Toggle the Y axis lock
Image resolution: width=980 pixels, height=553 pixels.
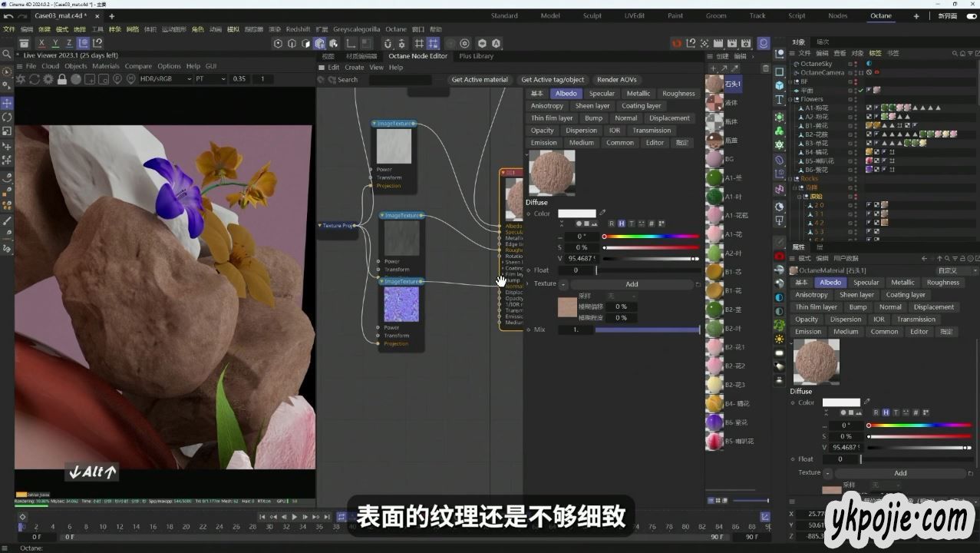pyautogui.click(x=55, y=44)
